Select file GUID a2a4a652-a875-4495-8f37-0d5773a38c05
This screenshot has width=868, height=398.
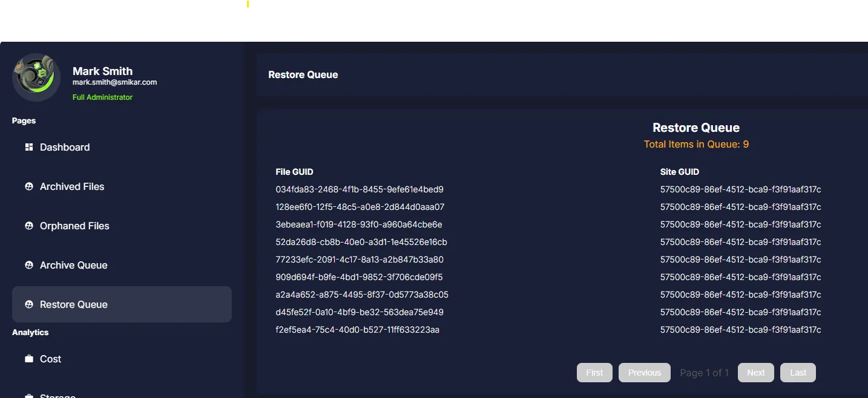(362, 295)
